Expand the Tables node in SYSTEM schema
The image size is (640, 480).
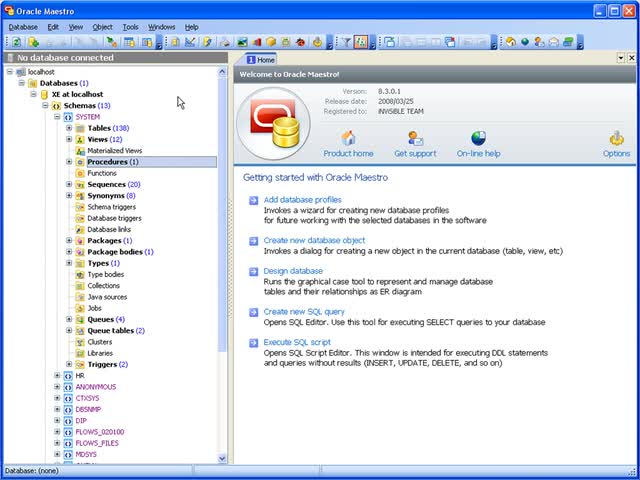[x=69, y=128]
